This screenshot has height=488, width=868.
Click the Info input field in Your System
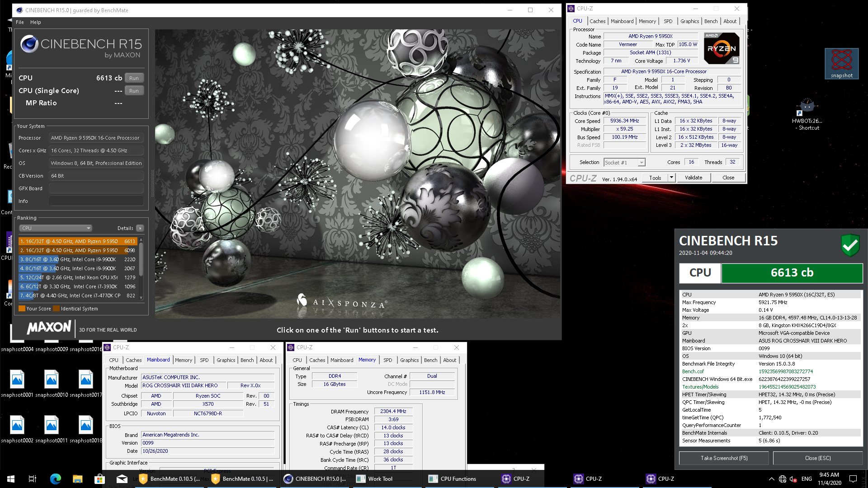[96, 201]
